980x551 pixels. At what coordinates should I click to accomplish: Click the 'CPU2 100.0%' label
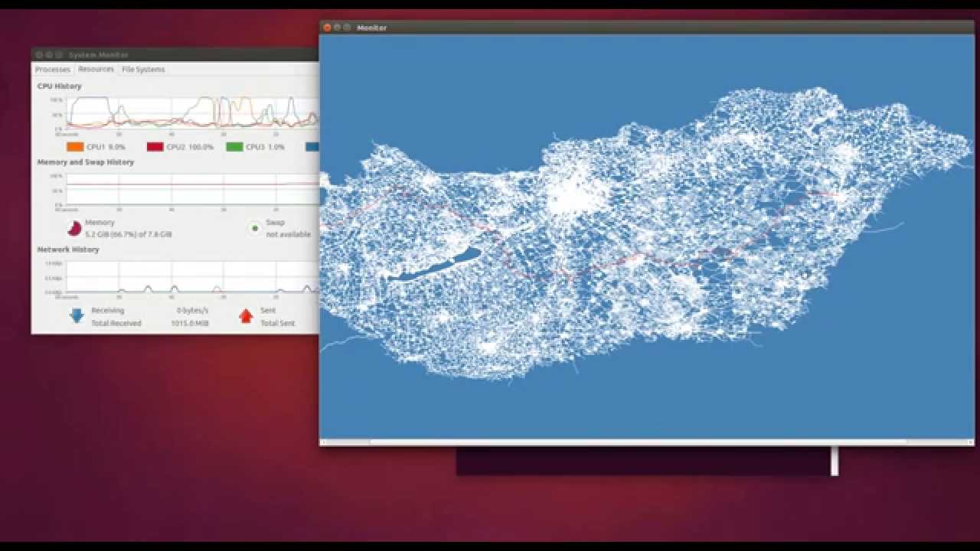point(190,147)
